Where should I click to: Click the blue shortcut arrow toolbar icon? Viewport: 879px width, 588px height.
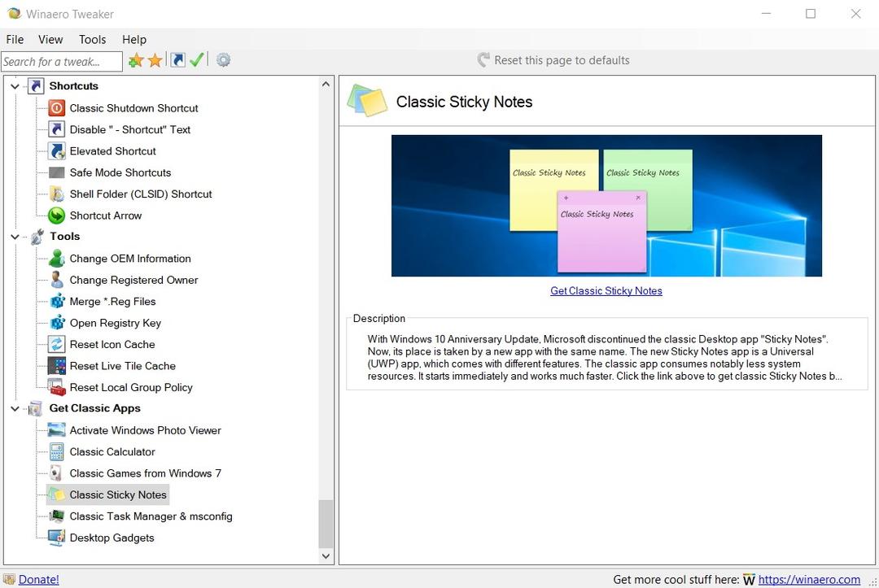(177, 60)
